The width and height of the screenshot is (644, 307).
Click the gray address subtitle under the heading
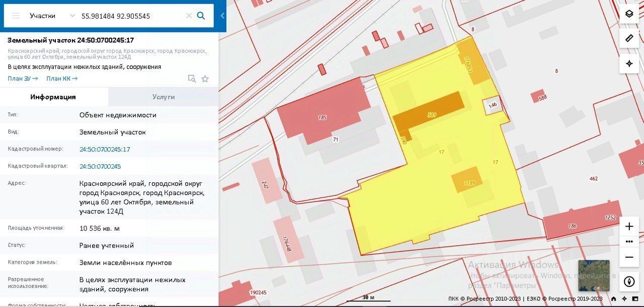pos(107,54)
